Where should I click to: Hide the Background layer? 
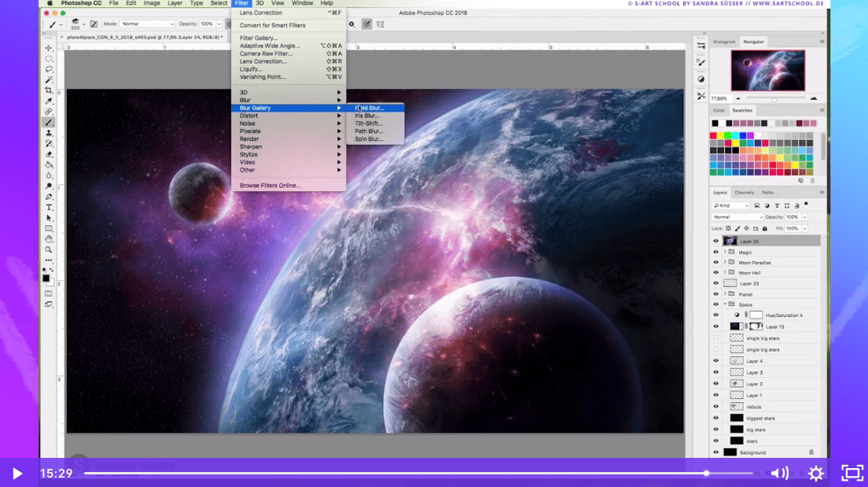pyautogui.click(x=715, y=452)
